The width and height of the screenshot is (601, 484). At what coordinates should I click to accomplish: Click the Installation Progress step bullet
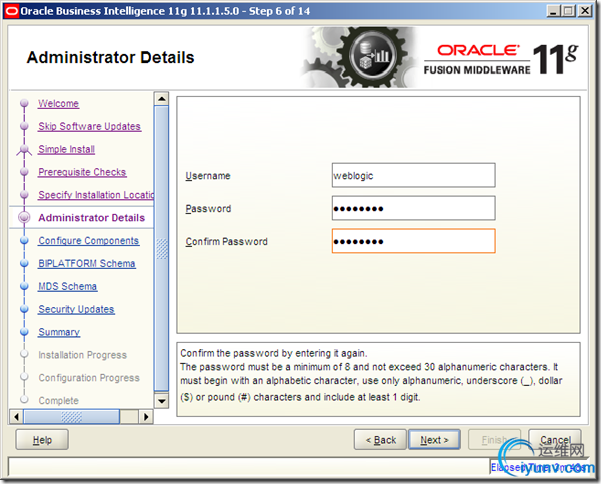(x=24, y=354)
